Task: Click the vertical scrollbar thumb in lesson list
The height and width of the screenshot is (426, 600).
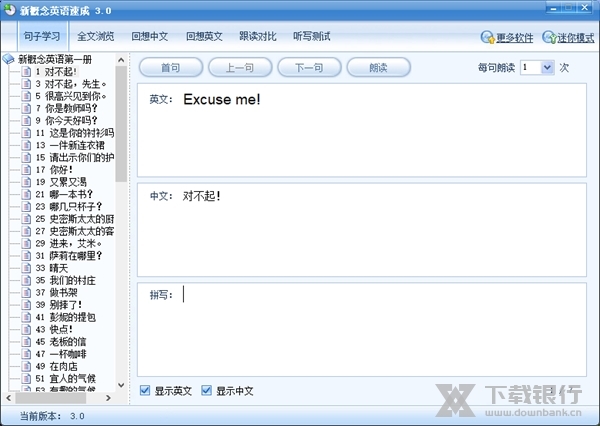Action: (x=121, y=124)
